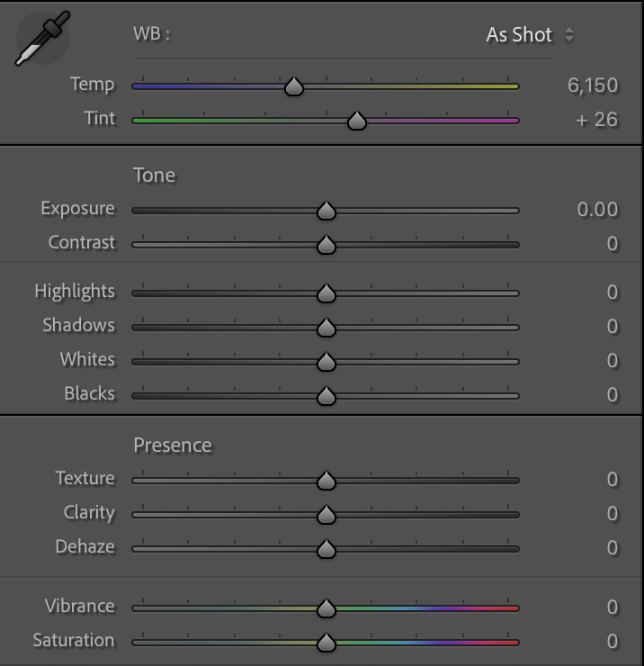Image resolution: width=644 pixels, height=666 pixels.
Task: Click the Temp value field 6,150
Action: (x=593, y=85)
